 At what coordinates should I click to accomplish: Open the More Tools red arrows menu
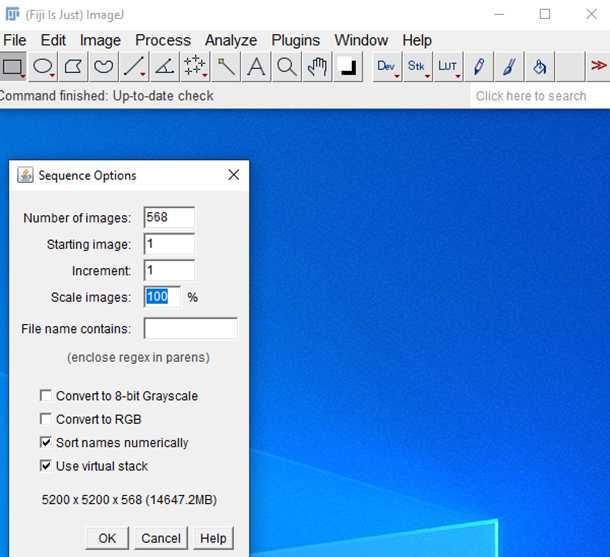coord(598,66)
